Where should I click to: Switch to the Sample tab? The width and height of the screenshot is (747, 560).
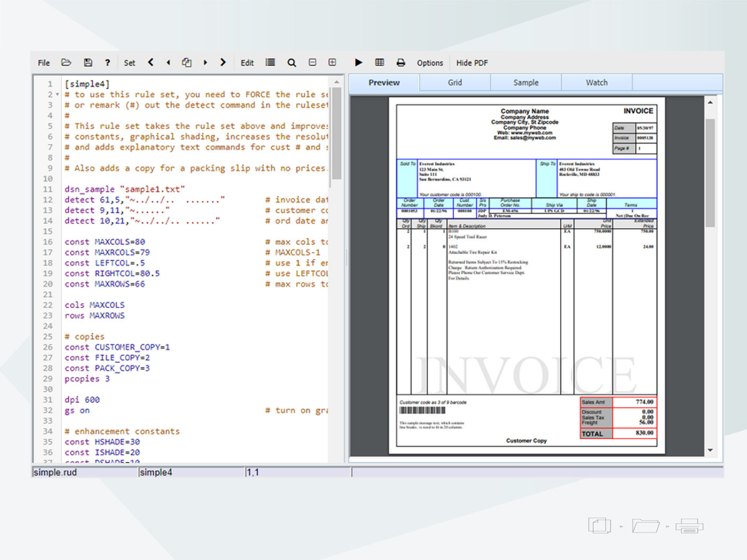526,83
